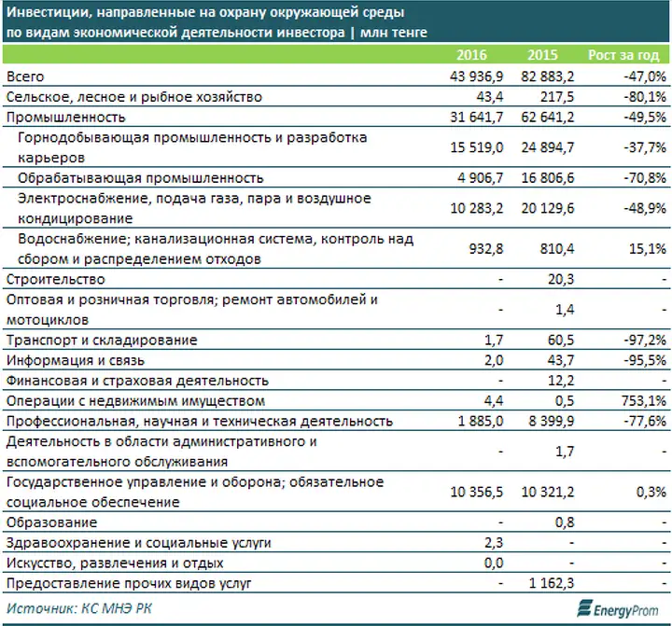Click the value 0,8

[x=565, y=522]
